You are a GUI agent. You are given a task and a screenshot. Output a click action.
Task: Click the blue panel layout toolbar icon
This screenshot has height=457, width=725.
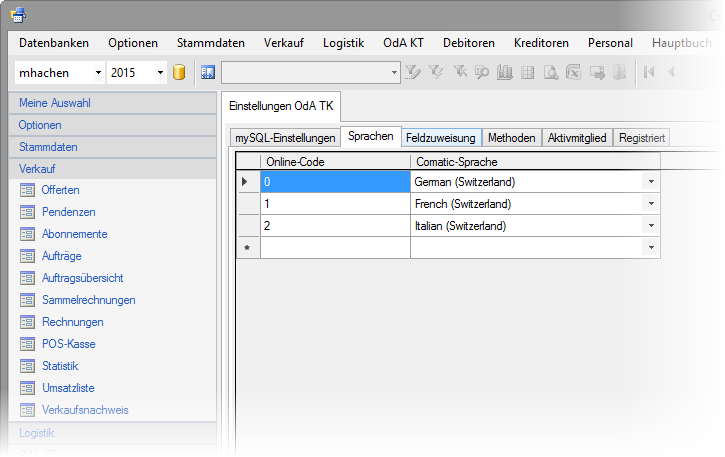[x=208, y=72]
